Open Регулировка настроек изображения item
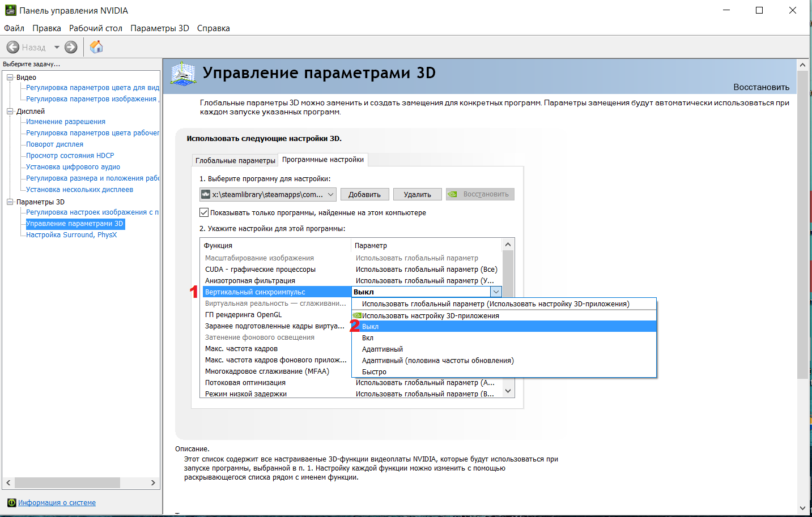This screenshot has height=517, width=812. (x=92, y=212)
